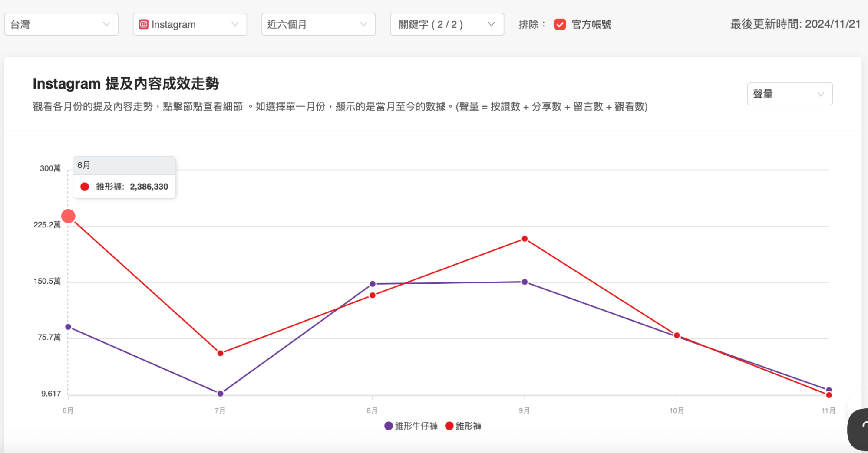Click the 9月 red peak data point
The height and width of the screenshot is (453, 868).
525,239
